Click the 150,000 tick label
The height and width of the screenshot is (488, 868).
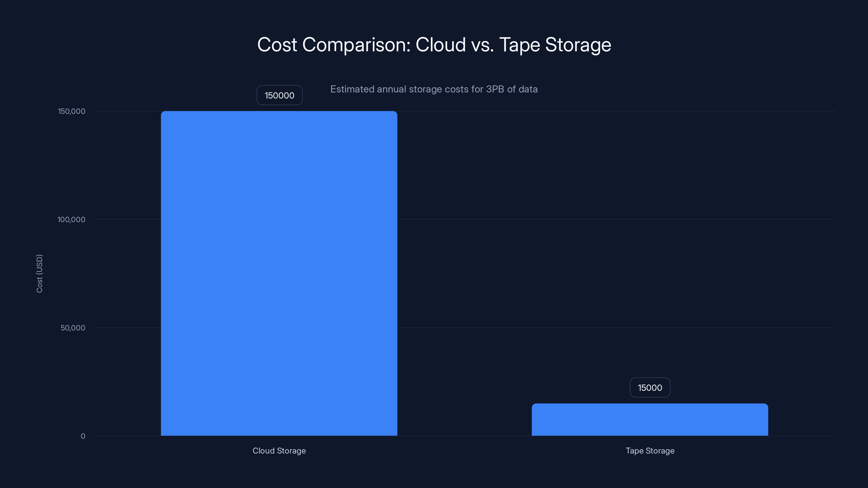click(71, 111)
